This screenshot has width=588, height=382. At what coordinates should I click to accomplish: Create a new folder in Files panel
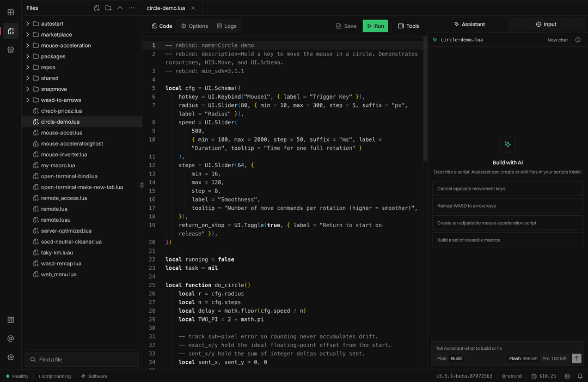click(108, 8)
